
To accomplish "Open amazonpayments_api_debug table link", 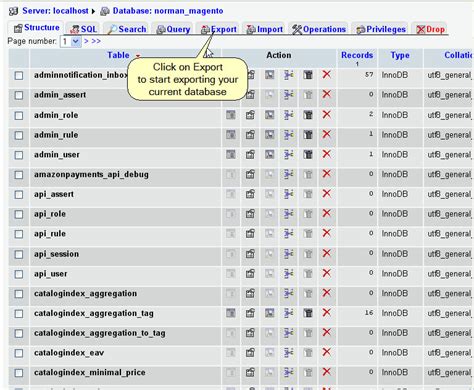I will [x=91, y=175].
